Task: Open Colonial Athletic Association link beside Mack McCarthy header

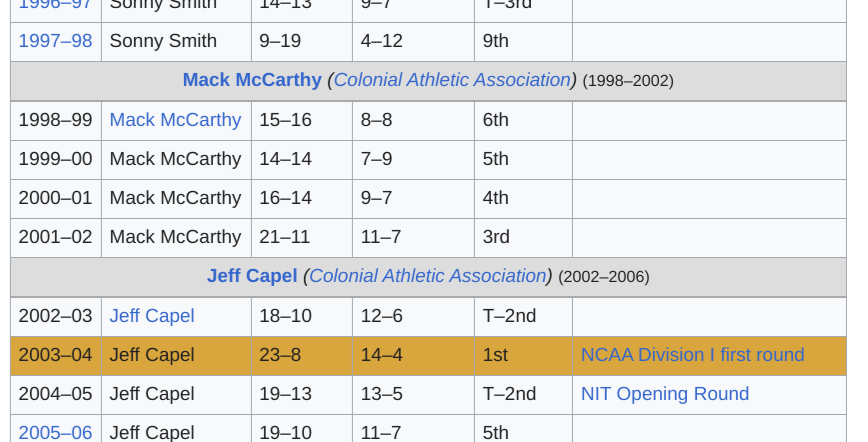Action: pyautogui.click(x=452, y=80)
